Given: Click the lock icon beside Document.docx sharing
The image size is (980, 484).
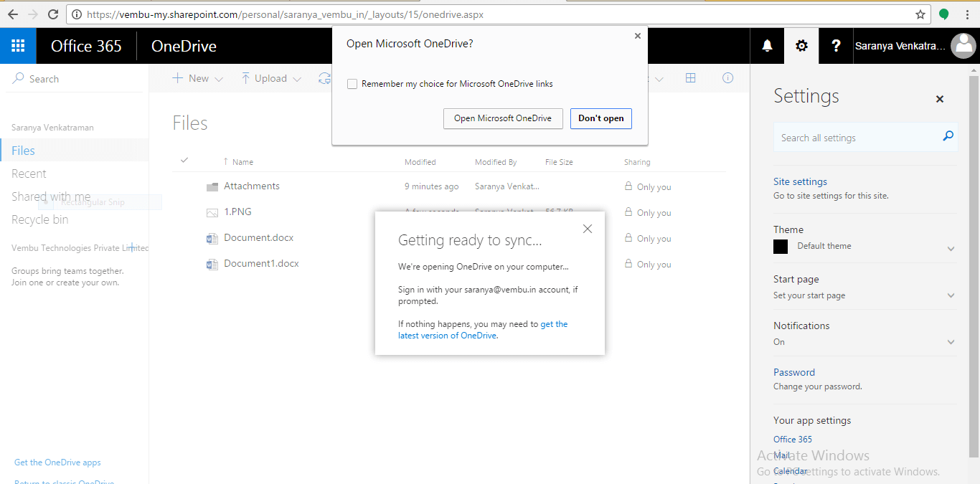Looking at the screenshot, I should coord(628,238).
